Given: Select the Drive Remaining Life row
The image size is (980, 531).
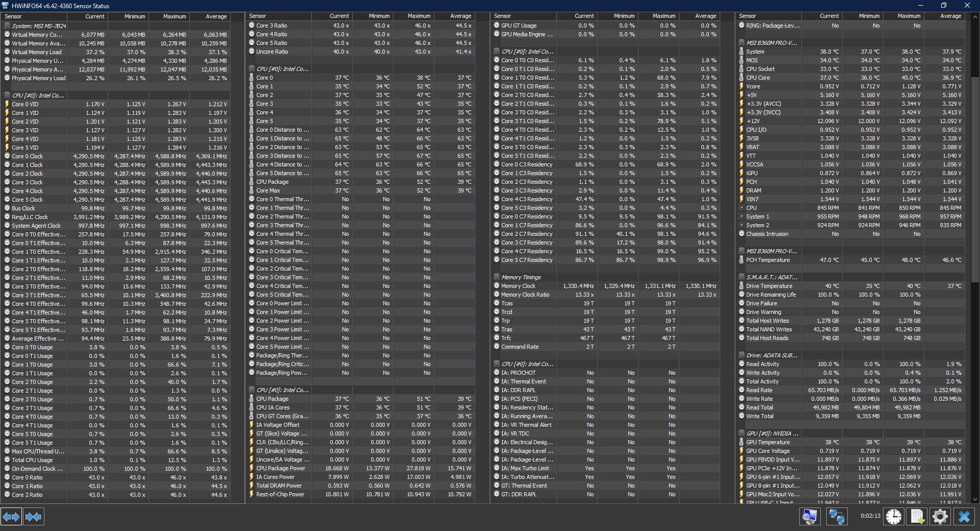Looking at the screenshot, I should [x=771, y=295].
